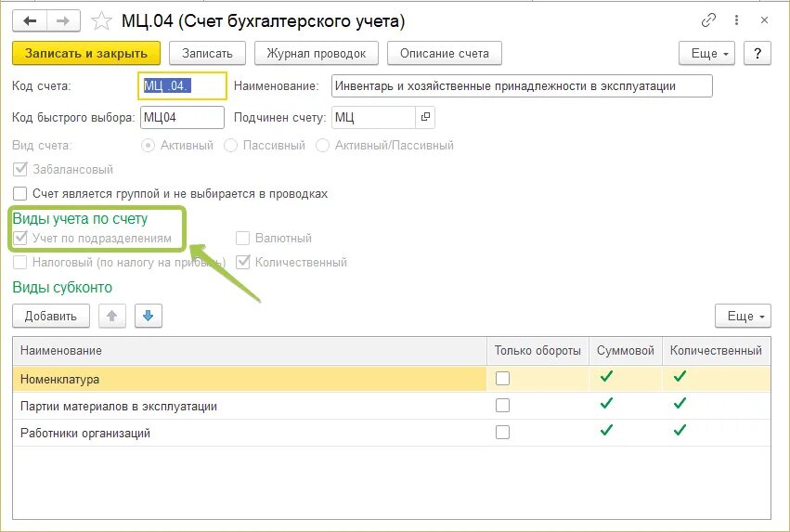
Task: Click the Только обороты column header
Action: point(537,351)
